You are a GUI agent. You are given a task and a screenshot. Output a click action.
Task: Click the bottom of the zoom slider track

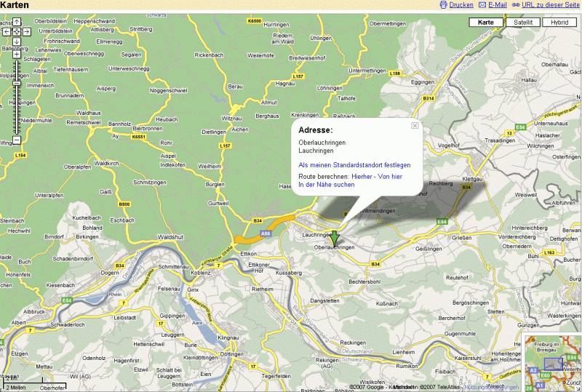17,132
